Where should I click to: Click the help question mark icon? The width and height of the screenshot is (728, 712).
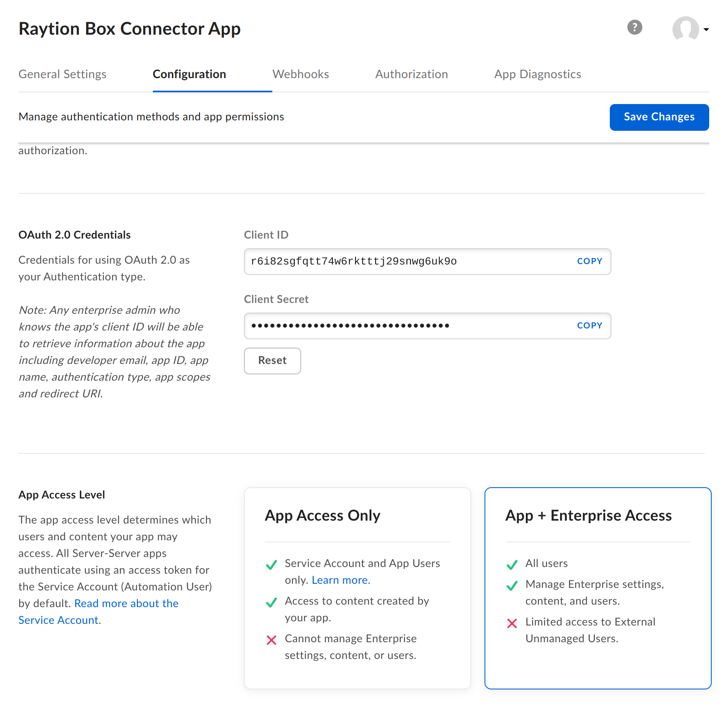(x=634, y=28)
